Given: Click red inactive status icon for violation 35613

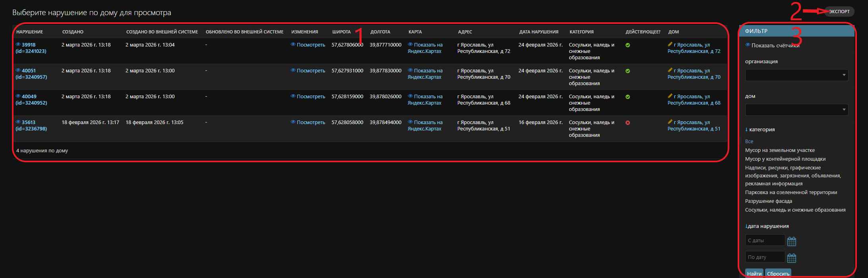Looking at the screenshot, I should (628, 123).
